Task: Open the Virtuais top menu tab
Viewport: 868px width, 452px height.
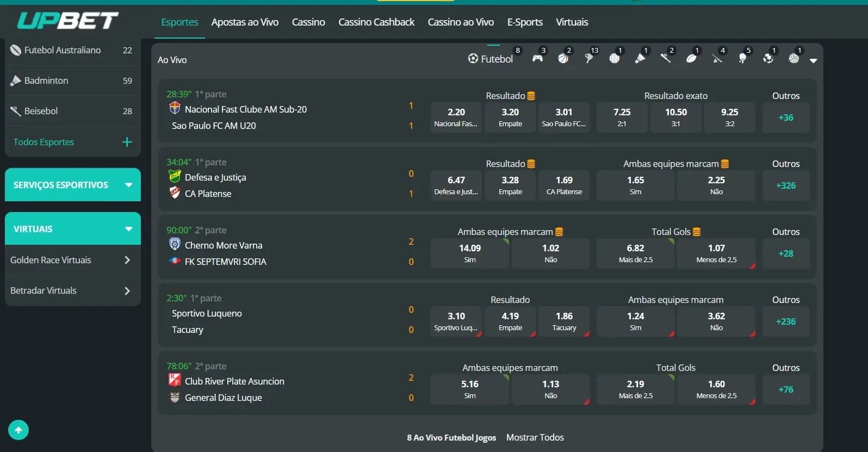Action: coord(572,22)
